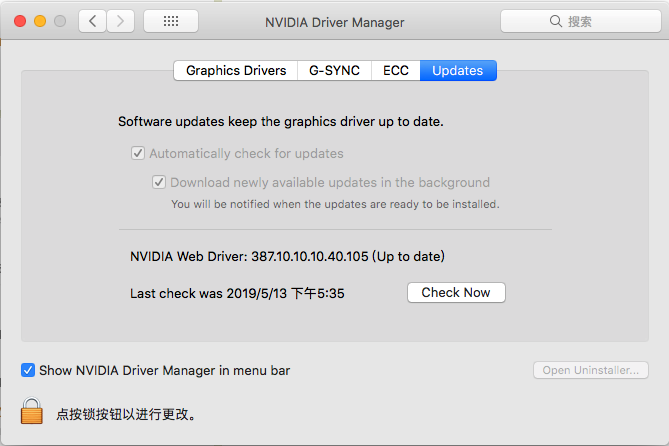
Task: Select the ECC tab
Action: (x=396, y=70)
